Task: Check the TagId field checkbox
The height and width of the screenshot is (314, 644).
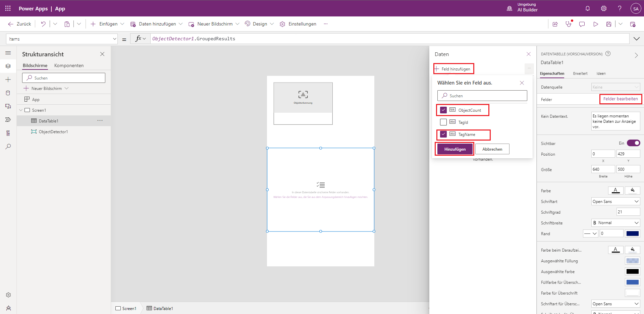Action: tap(443, 122)
